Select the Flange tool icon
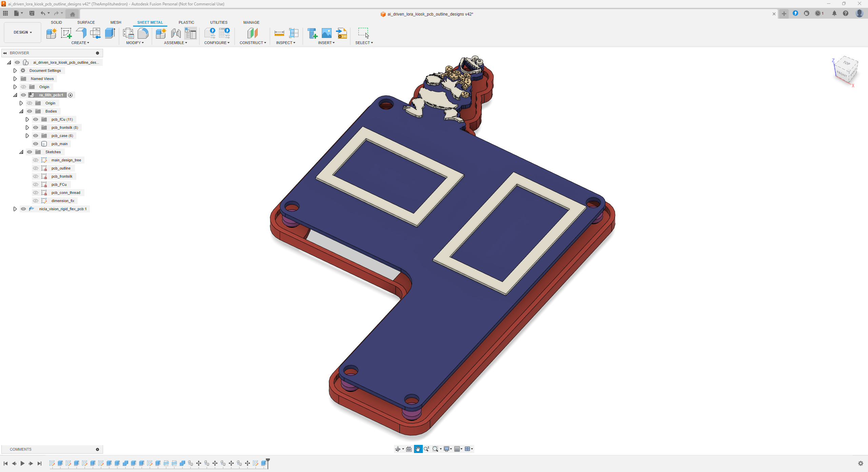Image resolution: width=868 pixels, height=472 pixels. [81, 33]
